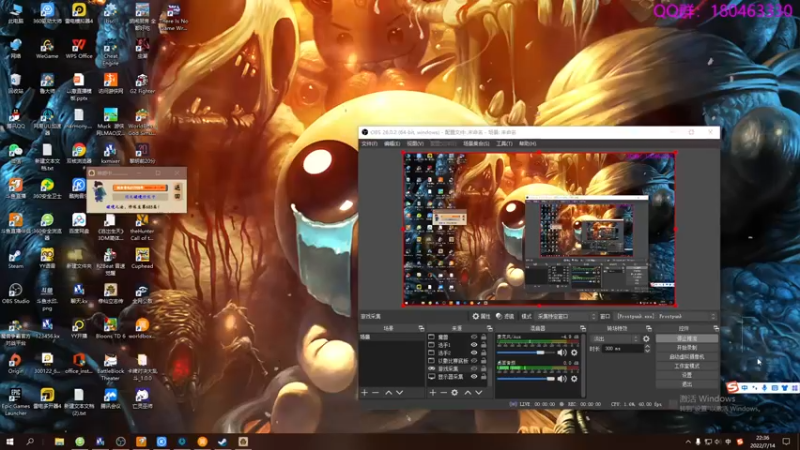Lock the 游戏采集 source
The image size is (800, 450).
(483, 368)
